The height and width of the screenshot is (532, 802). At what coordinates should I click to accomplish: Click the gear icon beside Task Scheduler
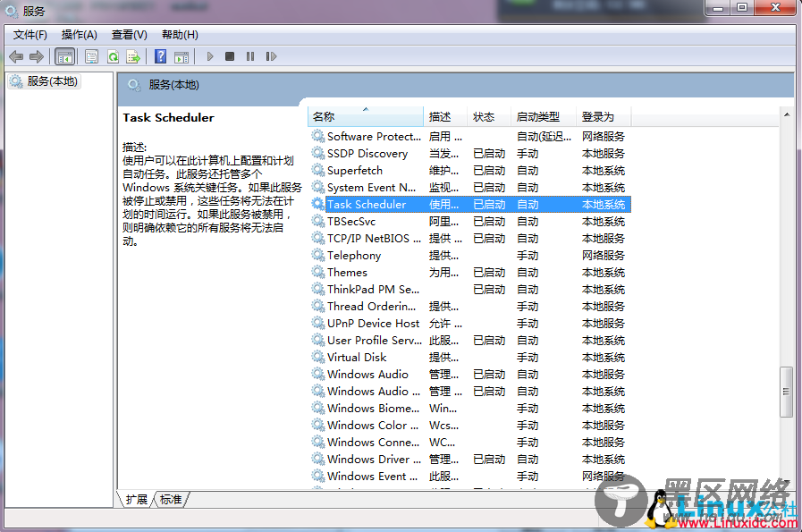(318, 204)
